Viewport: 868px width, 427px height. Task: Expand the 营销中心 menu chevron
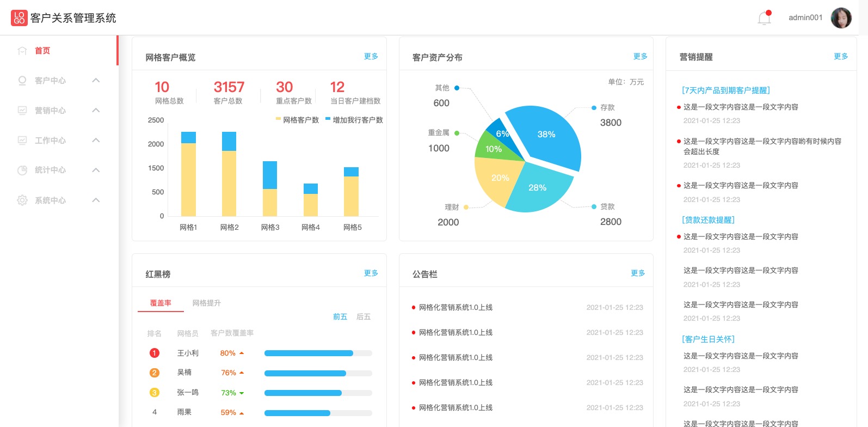click(x=96, y=111)
